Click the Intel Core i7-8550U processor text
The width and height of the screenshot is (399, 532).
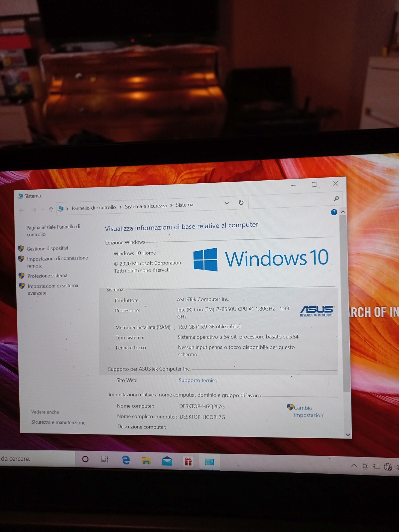[x=233, y=312]
